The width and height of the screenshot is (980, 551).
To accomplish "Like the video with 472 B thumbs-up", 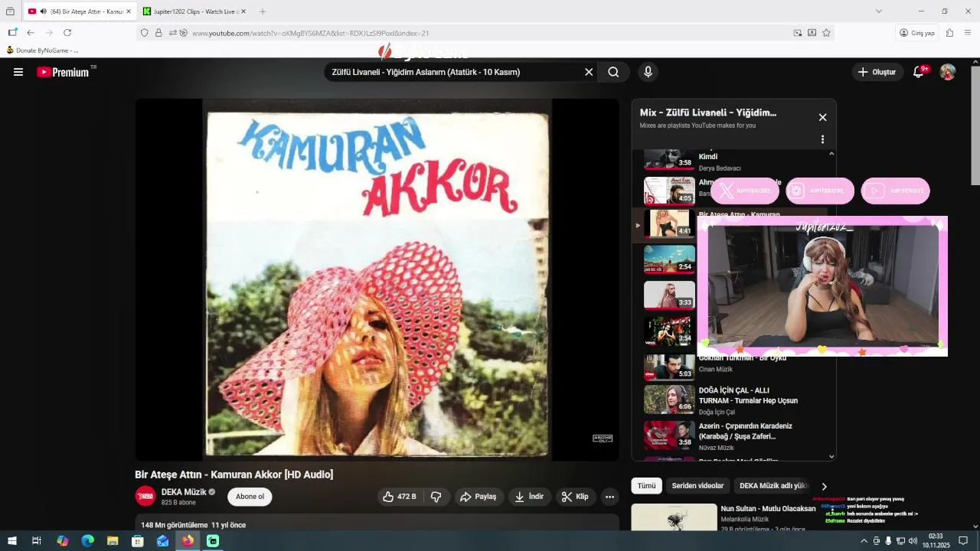I will (400, 497).
